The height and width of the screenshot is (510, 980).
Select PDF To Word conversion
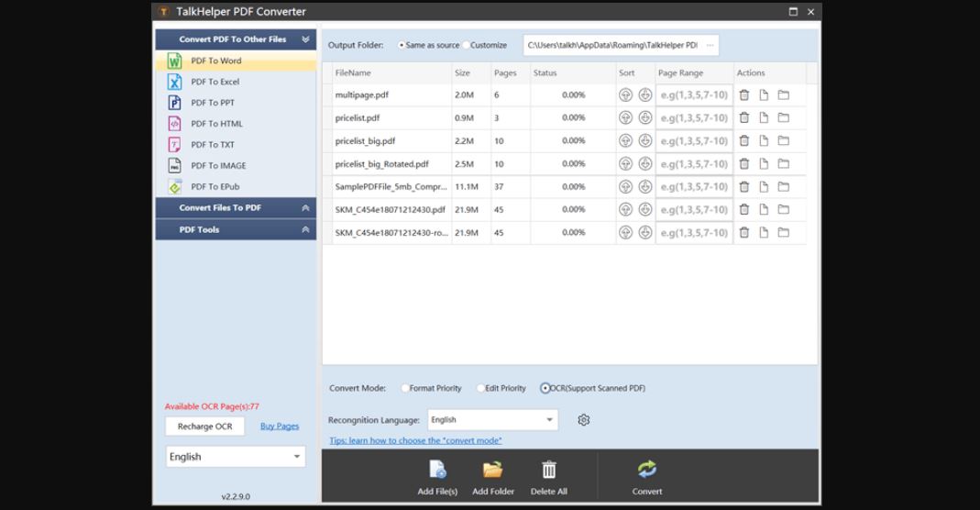pos(236,61)
